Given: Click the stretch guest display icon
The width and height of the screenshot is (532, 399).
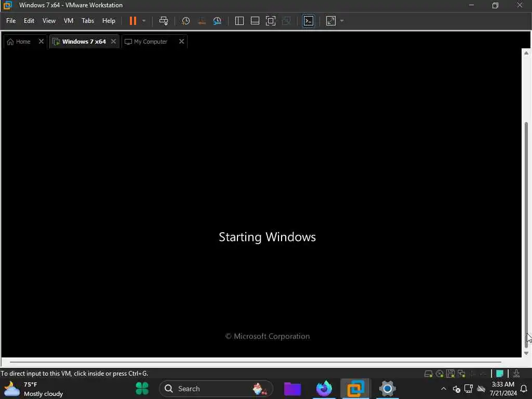Looking at the screenshot, I should click(x=331, y=21).
